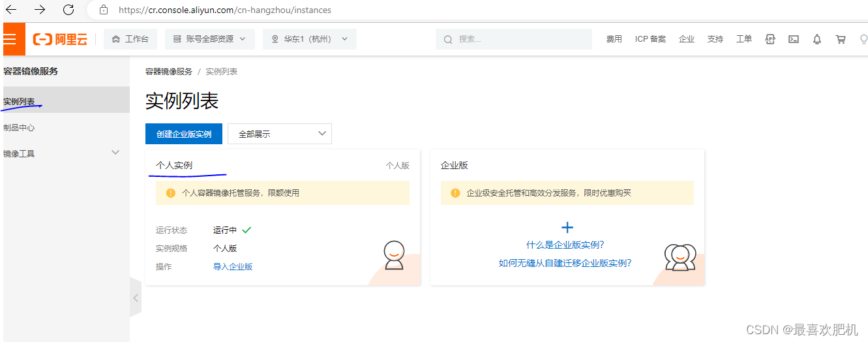Open the 什么是企业版实例? link

pos(565,245)
